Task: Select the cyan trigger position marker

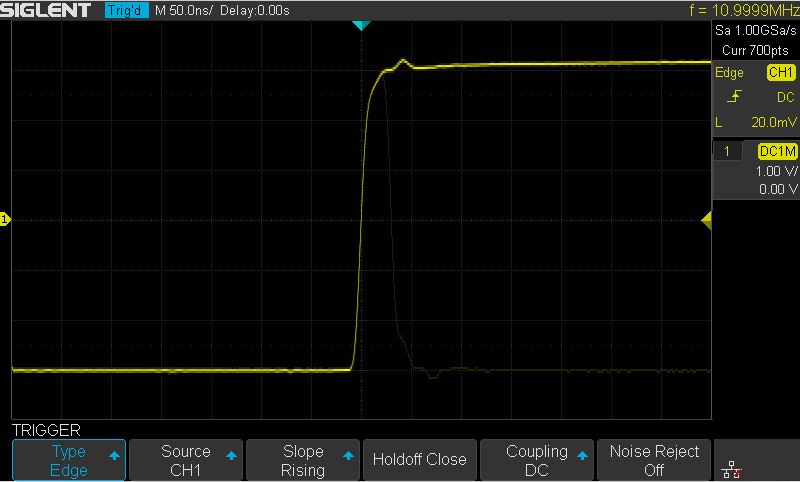Action: 362,25
